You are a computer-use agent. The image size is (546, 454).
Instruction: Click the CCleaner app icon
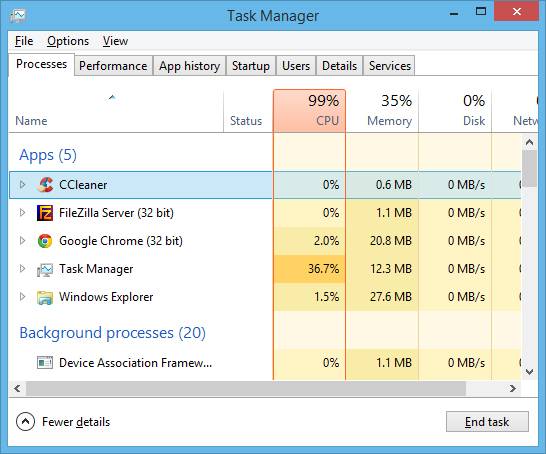(x=45, y=185)
